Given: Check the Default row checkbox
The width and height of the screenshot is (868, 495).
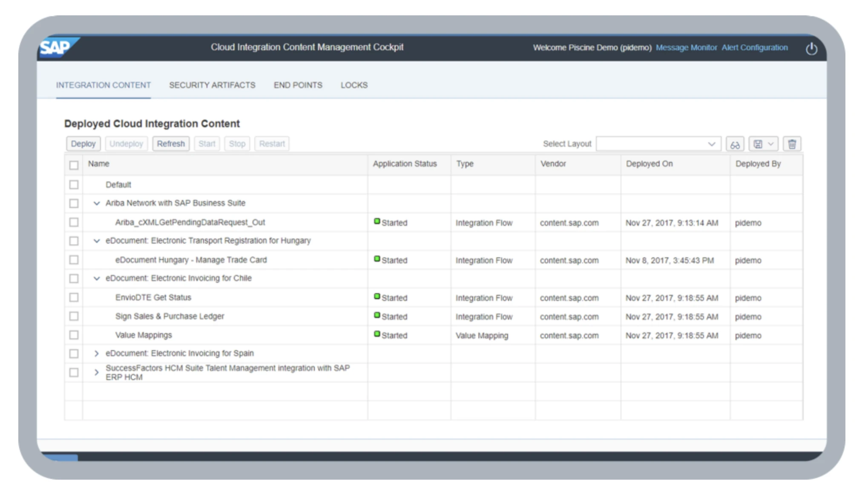Looking at the screenshot, I should click(x=74, y=185).
